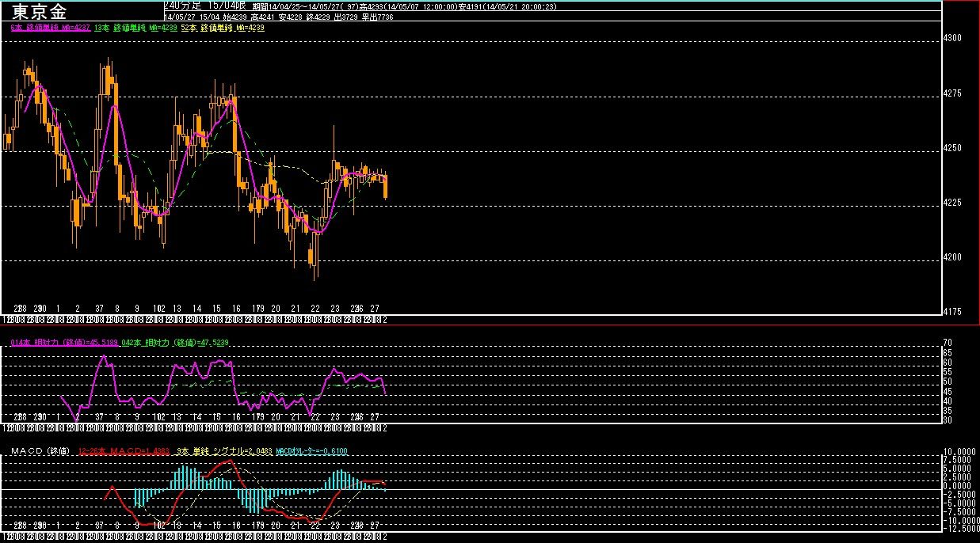The image size is (980, 543).
Task: Click the 30 level on the RSI axis
Action: coord(947,420)
